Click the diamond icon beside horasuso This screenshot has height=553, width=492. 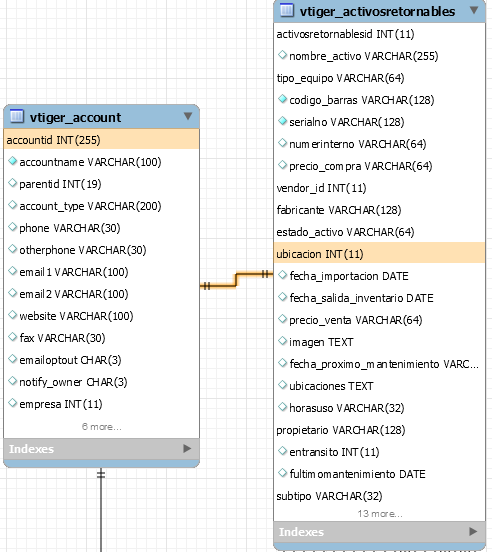[282, 407]
